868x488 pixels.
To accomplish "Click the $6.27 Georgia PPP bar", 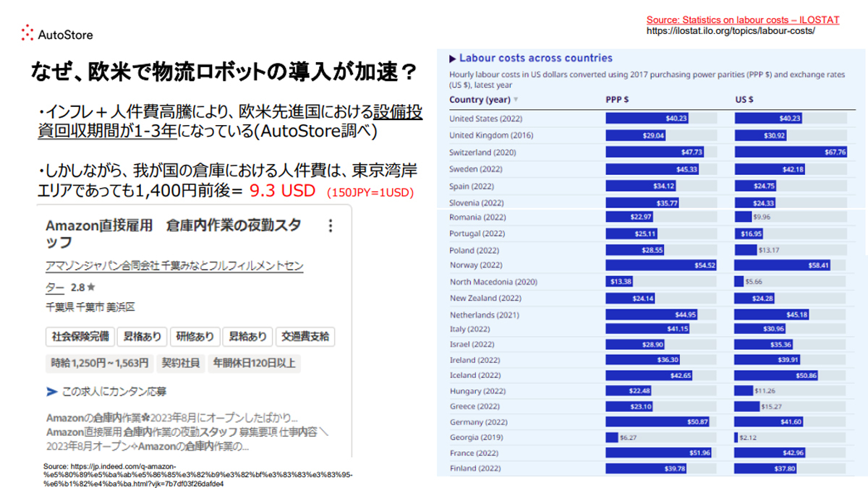I will coord(612,437).
